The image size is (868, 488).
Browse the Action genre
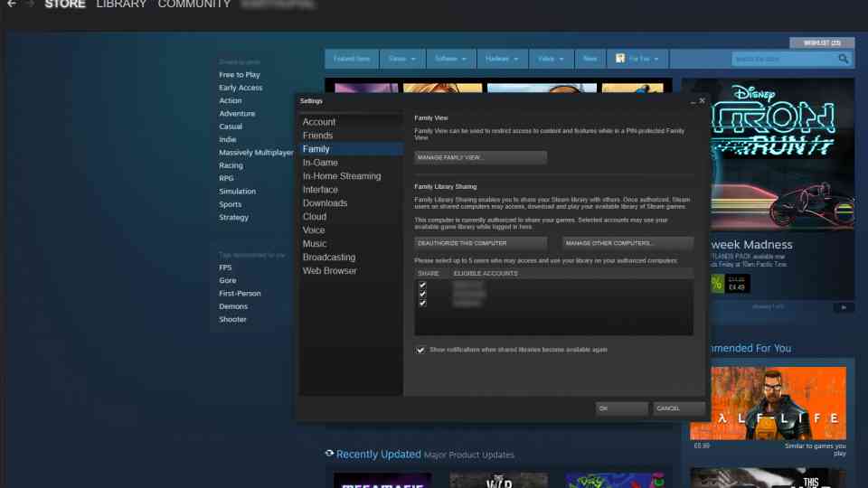pyautogui.click(x=231, y=100)
